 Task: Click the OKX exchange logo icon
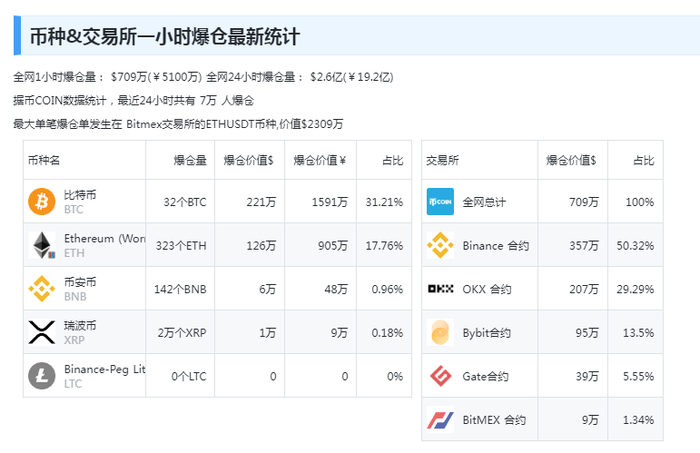coord(440,289)
